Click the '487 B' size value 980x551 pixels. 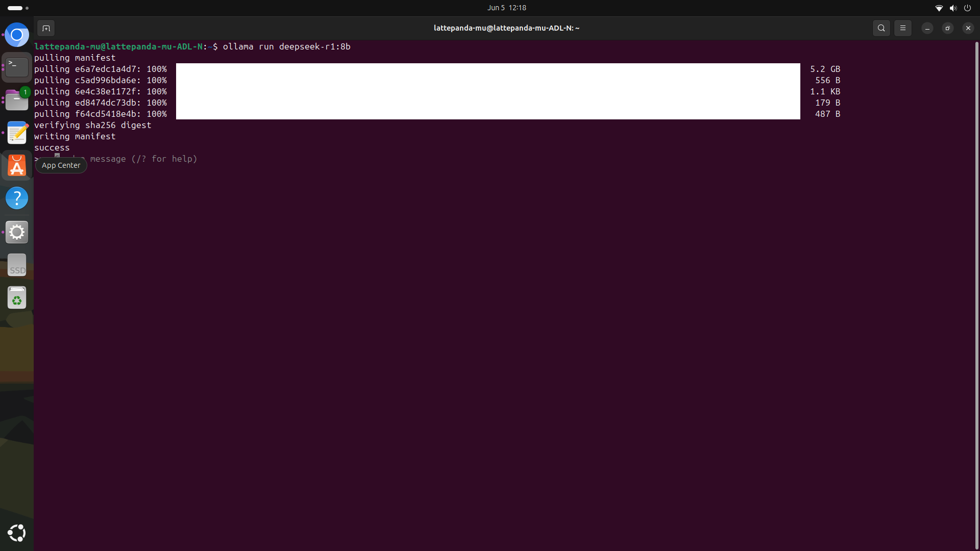(827, 114)
